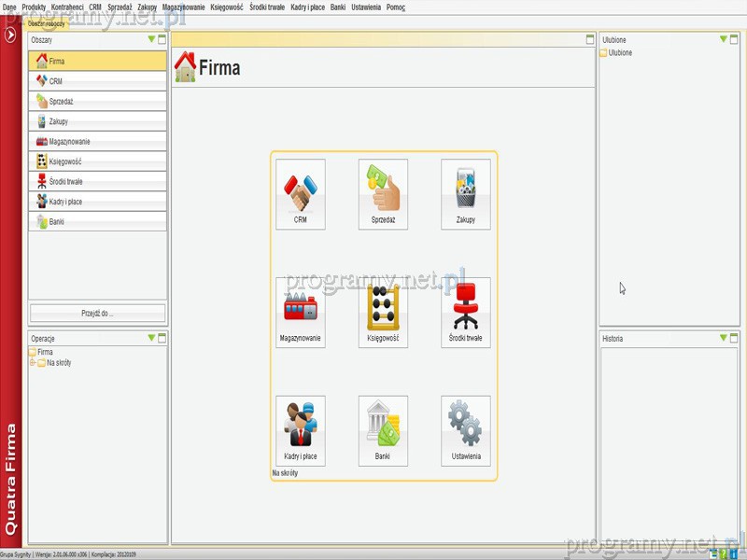747x560 pixels.
Task: Click the Przejdź do ... button
Action: click(x=97, y=314)
